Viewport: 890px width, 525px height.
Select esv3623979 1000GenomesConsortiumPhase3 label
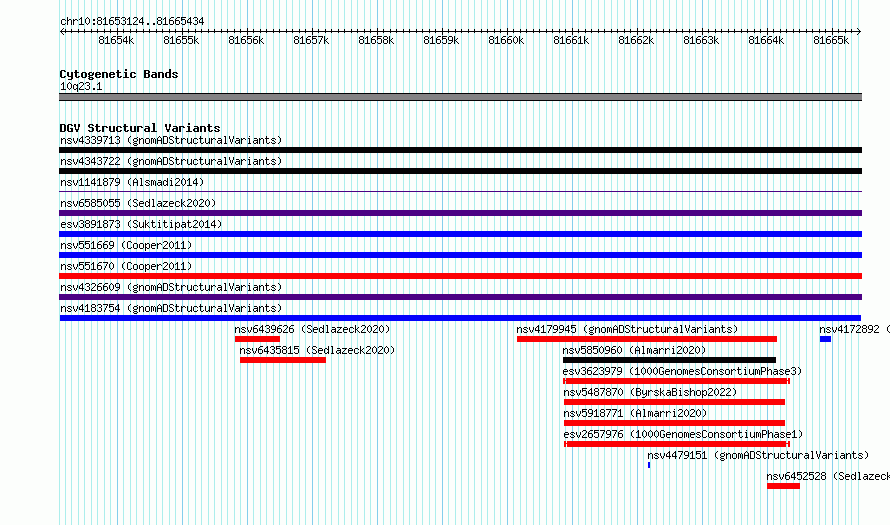click(x=682, y=371)
